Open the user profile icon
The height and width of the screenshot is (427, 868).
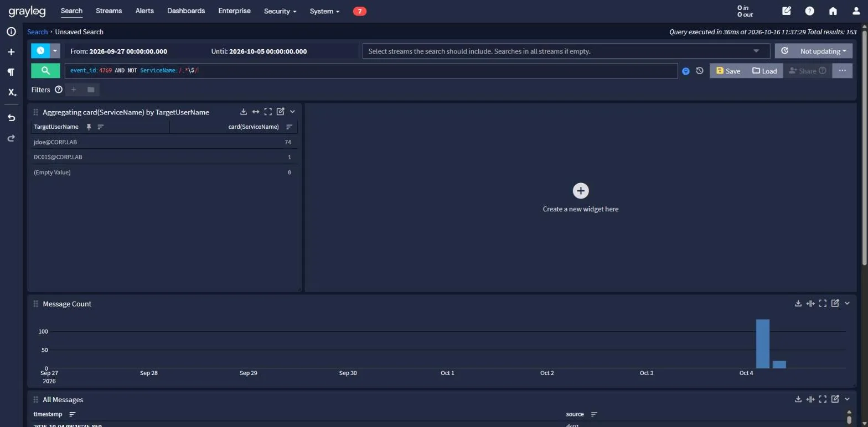point(856,11)
